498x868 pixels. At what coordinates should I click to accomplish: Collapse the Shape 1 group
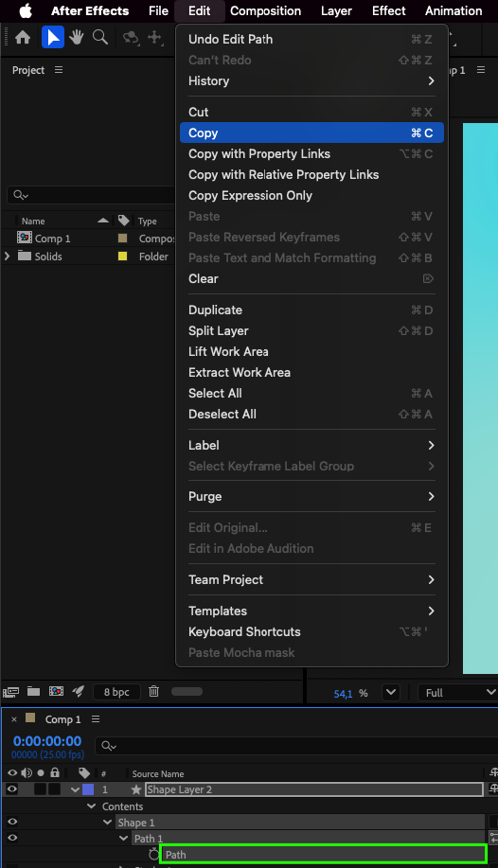108,822
